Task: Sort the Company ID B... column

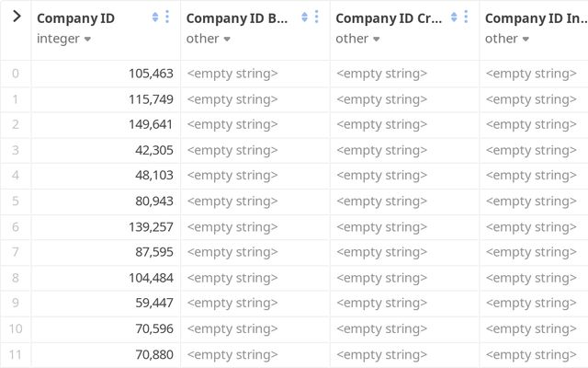Action: click(305, 17)
